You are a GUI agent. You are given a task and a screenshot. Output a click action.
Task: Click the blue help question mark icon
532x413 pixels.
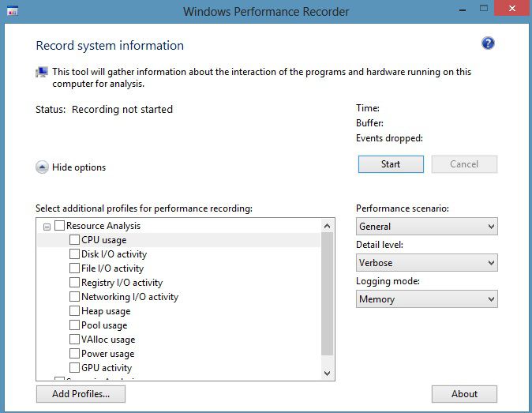488,43
